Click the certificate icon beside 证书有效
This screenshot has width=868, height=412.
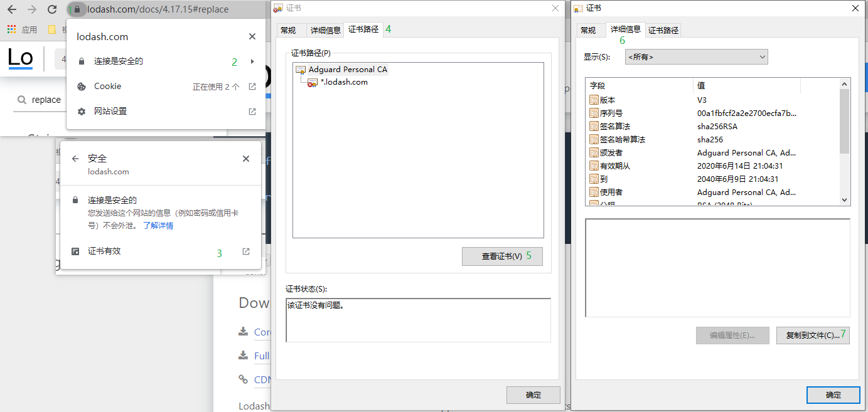[75, 251]
